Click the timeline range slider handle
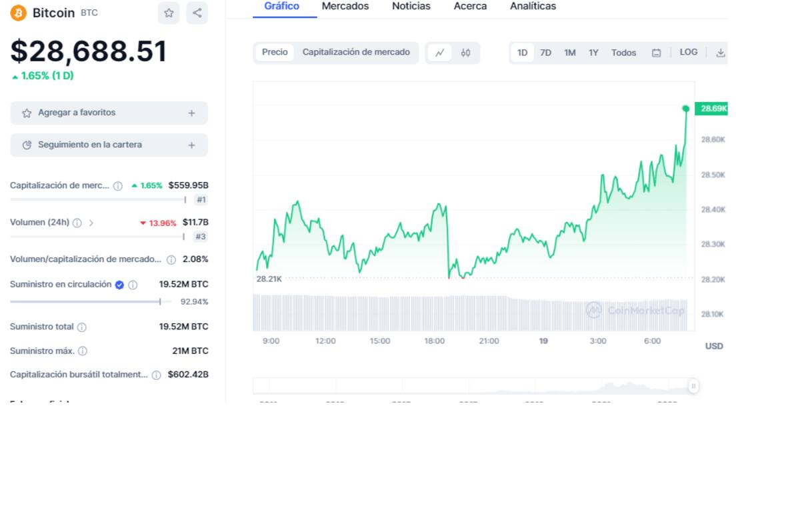Image resolution: width=800 pixels, height=532 pixels. point(693,385)
